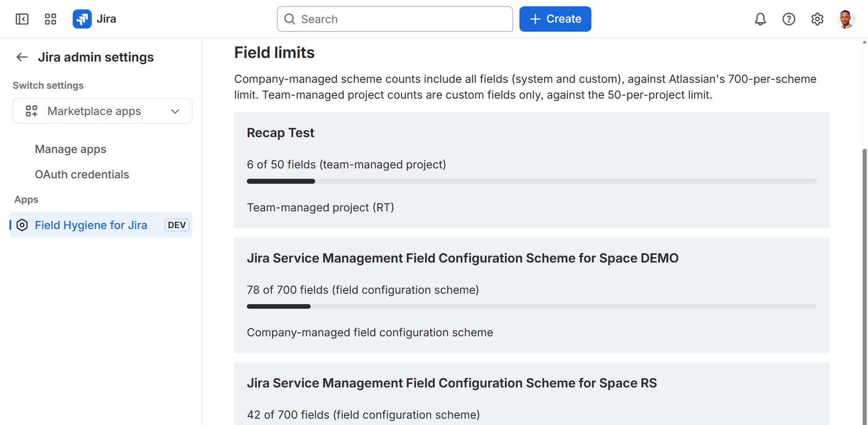Open OAuth credentials page

point(82,174)
